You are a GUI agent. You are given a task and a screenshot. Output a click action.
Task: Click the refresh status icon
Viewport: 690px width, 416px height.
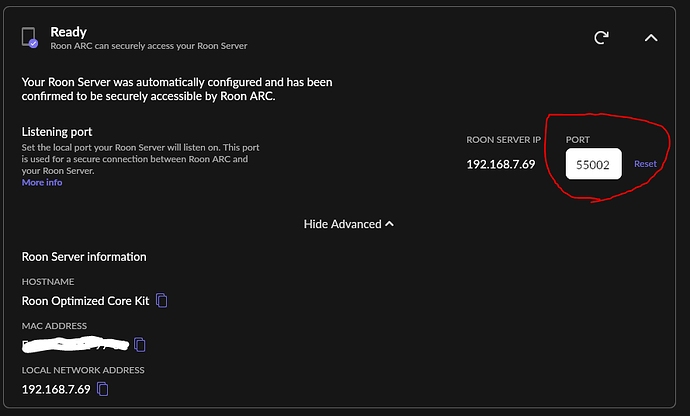[601, 37]
